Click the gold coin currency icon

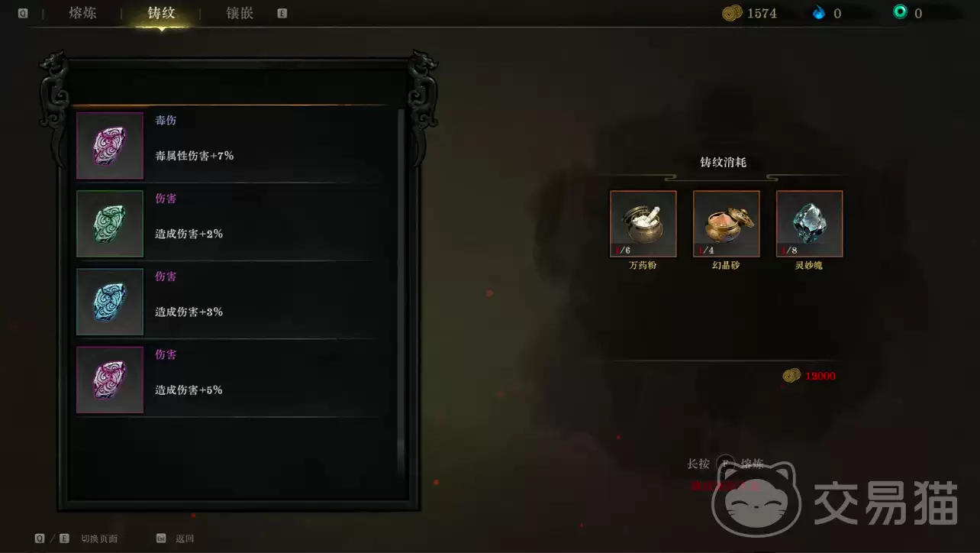click(x=732, y=13)
